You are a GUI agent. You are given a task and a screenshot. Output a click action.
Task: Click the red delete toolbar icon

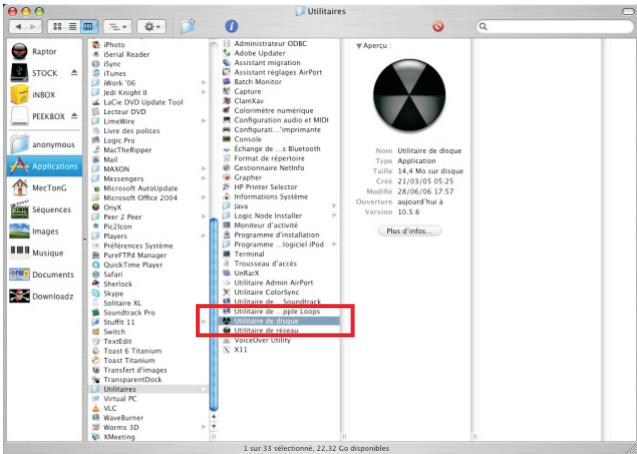point(438,27)
